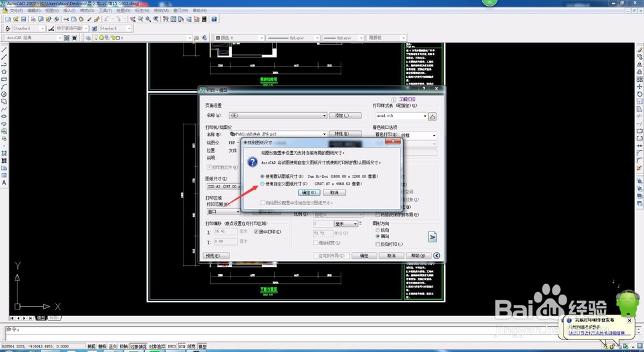Click the Zoom Previous toolbar icon

pyautogui.click(x=156, y=19)
